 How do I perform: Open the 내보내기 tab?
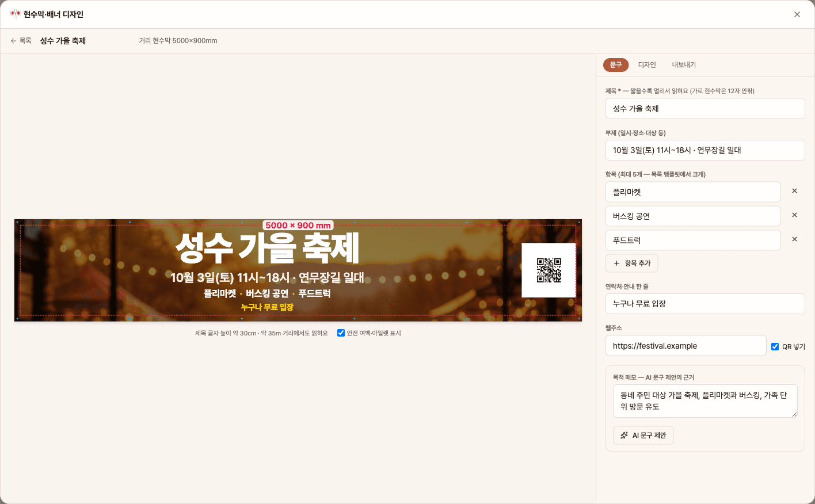(x=684, y=65)
